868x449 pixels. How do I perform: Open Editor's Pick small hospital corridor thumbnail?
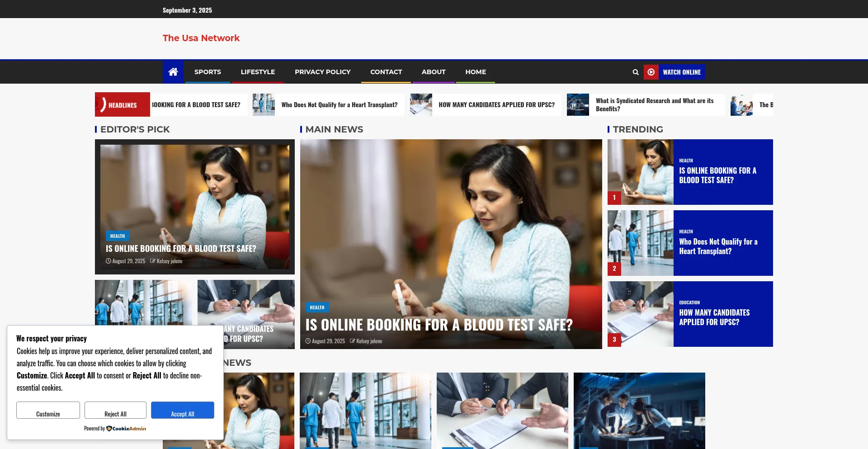click(143, 302)
